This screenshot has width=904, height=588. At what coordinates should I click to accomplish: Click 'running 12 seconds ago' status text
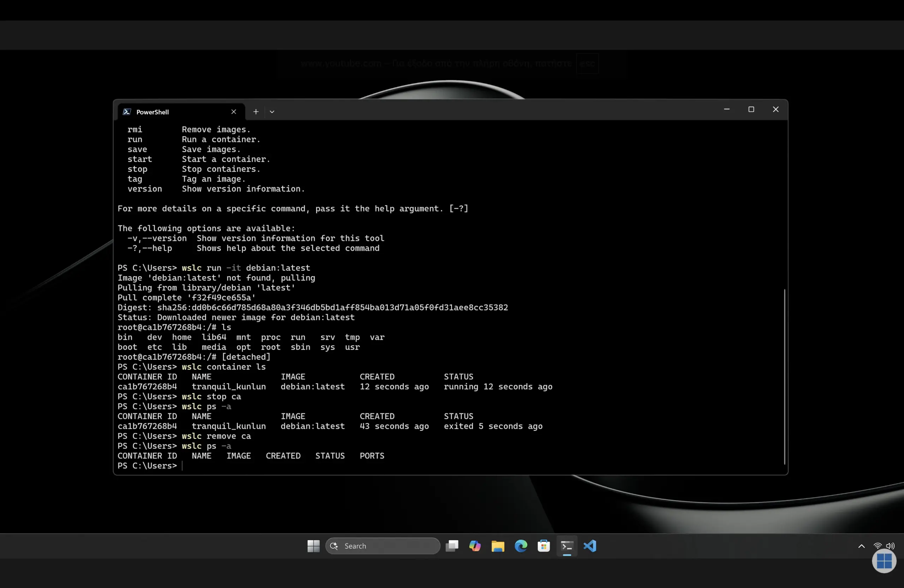(498, 386)
